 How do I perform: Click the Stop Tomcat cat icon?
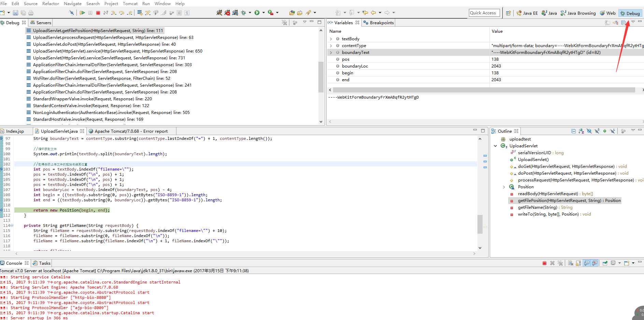pos(227,13)
